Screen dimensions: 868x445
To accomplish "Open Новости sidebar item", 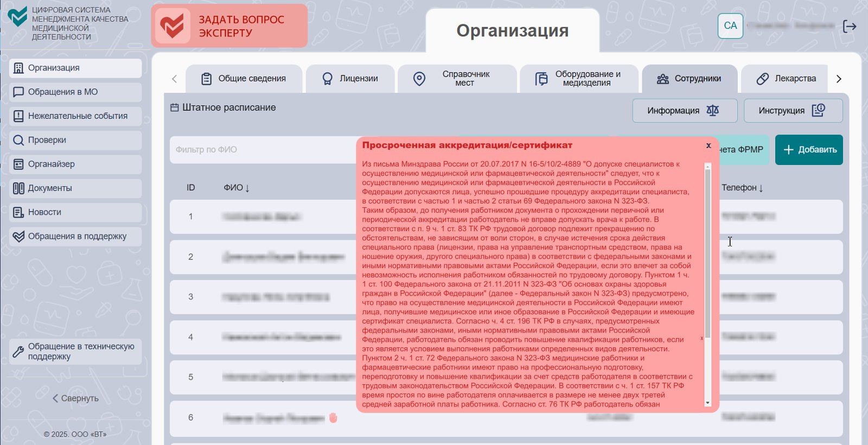I will pyautogui.click(x=75, y=212).
